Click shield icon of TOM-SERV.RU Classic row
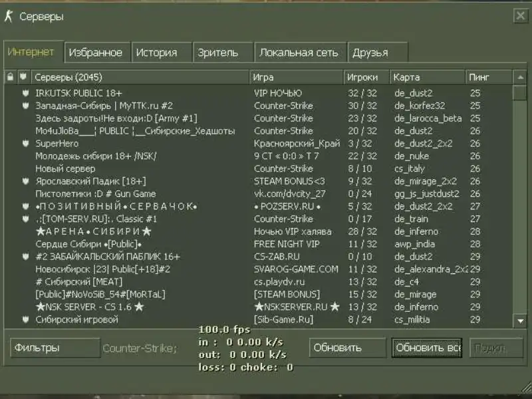 [x=25, y=219]
